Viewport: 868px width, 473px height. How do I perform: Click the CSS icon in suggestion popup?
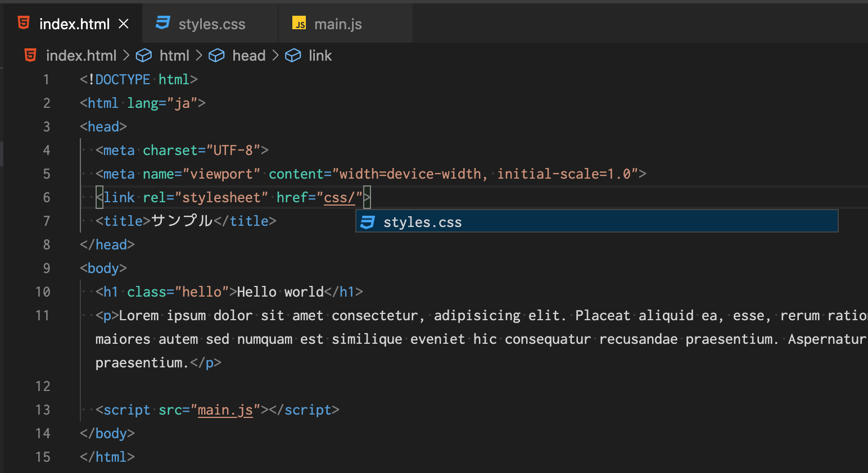pyautogui.click(x=368, y=222)
